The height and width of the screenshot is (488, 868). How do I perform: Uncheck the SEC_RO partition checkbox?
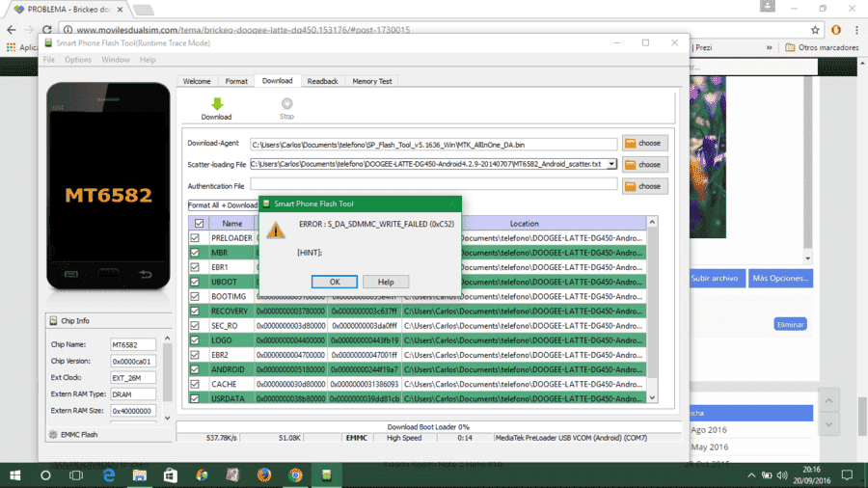point(195,326)
